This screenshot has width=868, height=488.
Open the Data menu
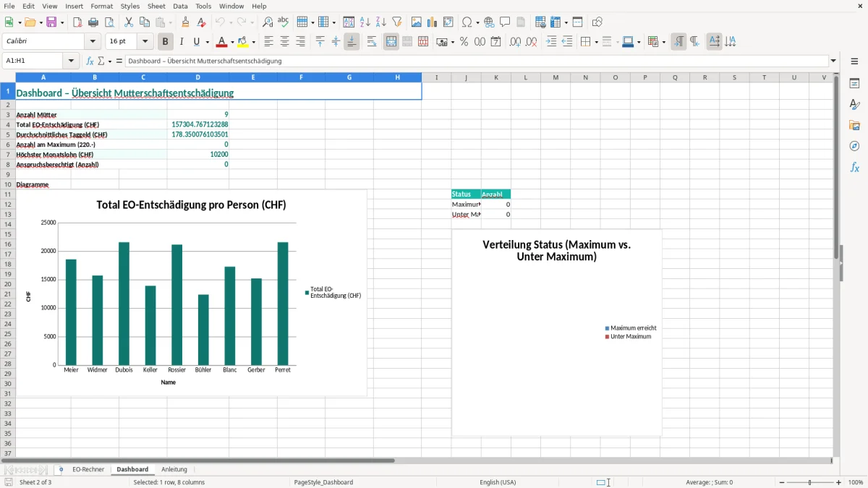pos(180,6)
